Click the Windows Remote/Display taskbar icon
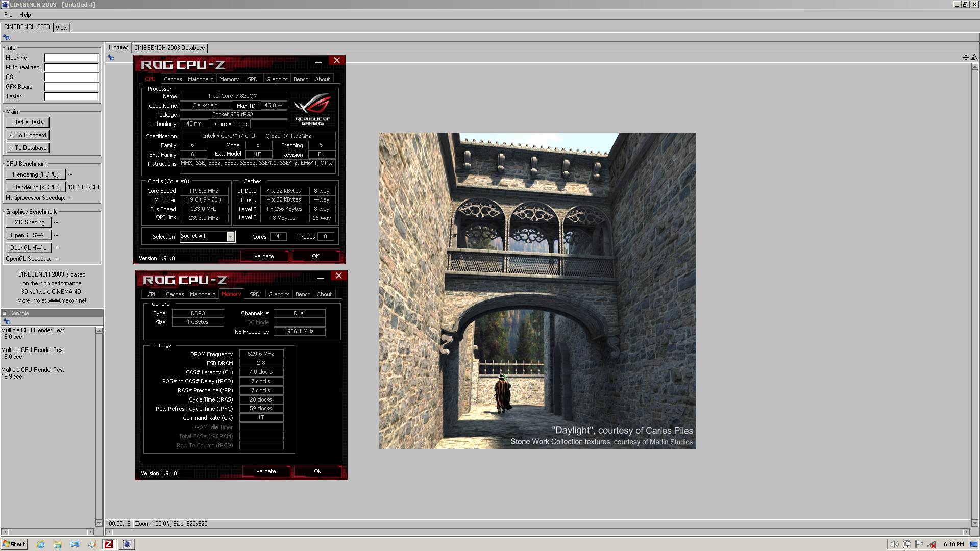 point(75,544)
